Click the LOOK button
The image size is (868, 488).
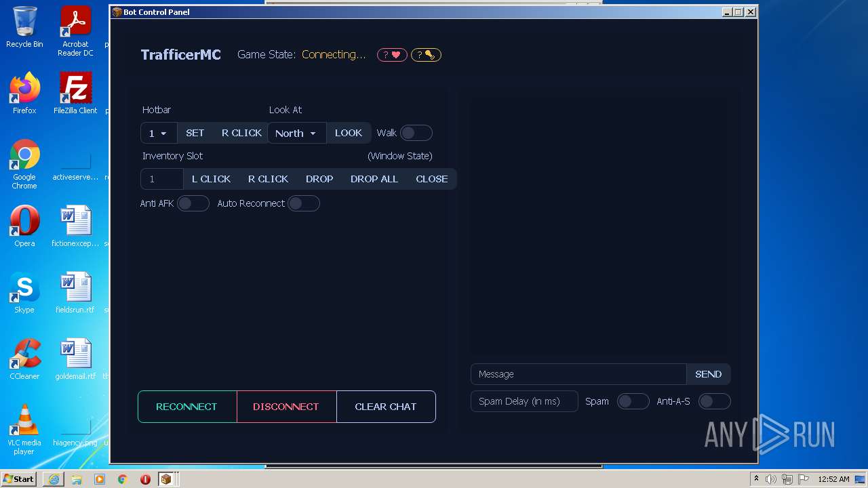pyautogui.click(x=349, y=134)
